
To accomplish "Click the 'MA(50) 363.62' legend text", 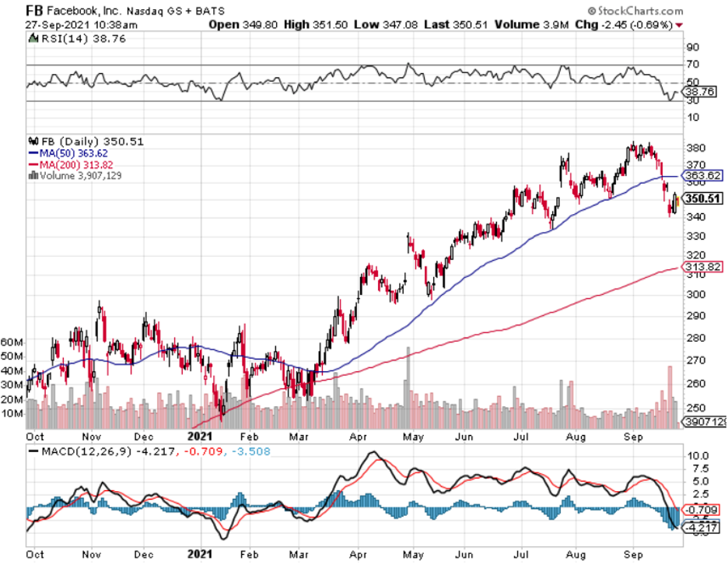I will click(x=74, y=153).
